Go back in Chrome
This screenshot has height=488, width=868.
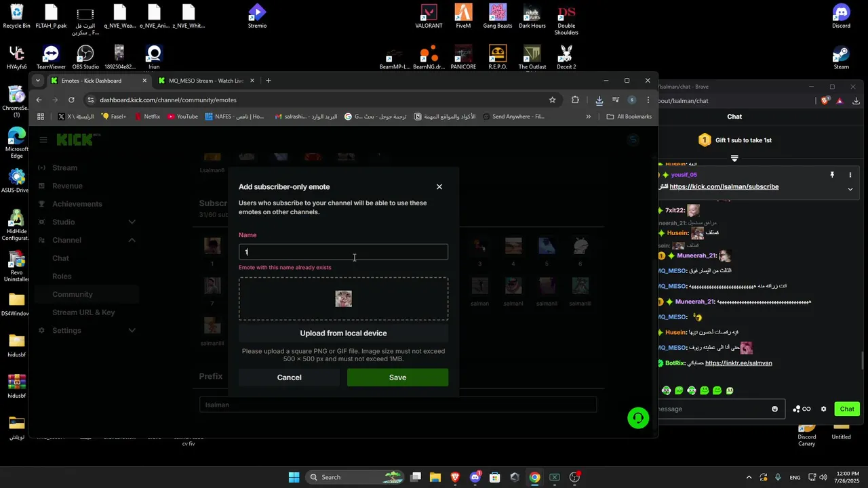[39, 100]
